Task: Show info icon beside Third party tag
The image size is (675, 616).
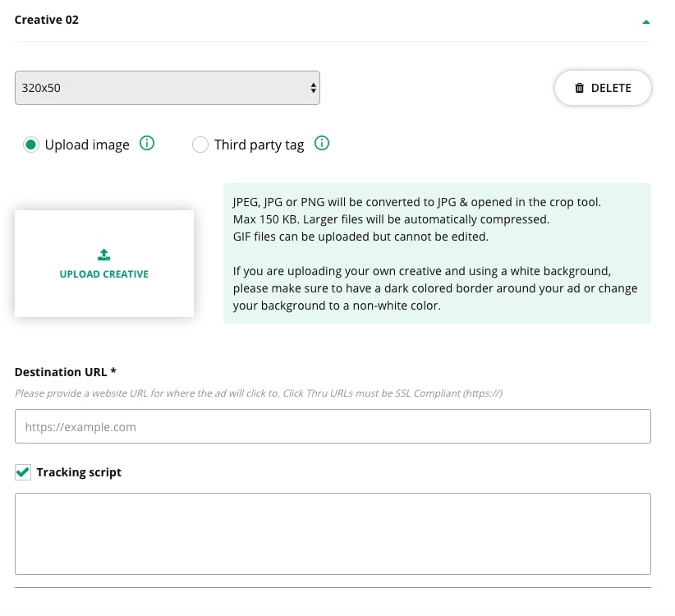Action: [x=322, y=144]
